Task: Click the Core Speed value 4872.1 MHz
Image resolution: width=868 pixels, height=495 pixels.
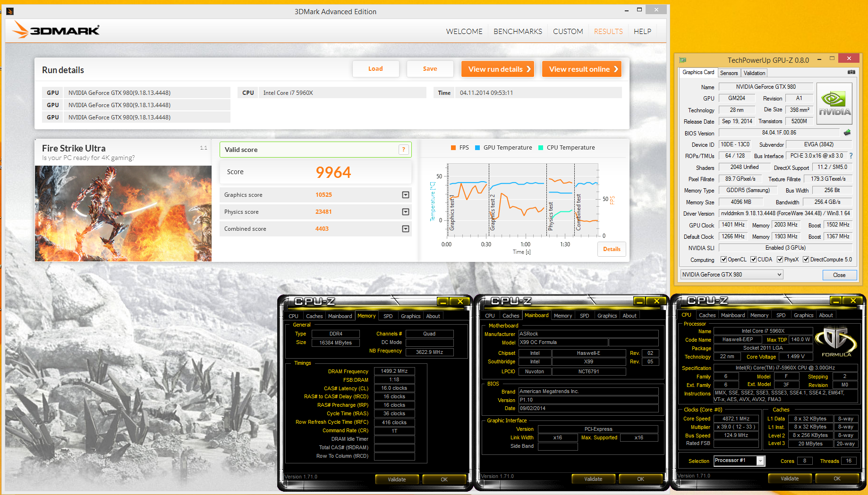Action: (736, 419)
